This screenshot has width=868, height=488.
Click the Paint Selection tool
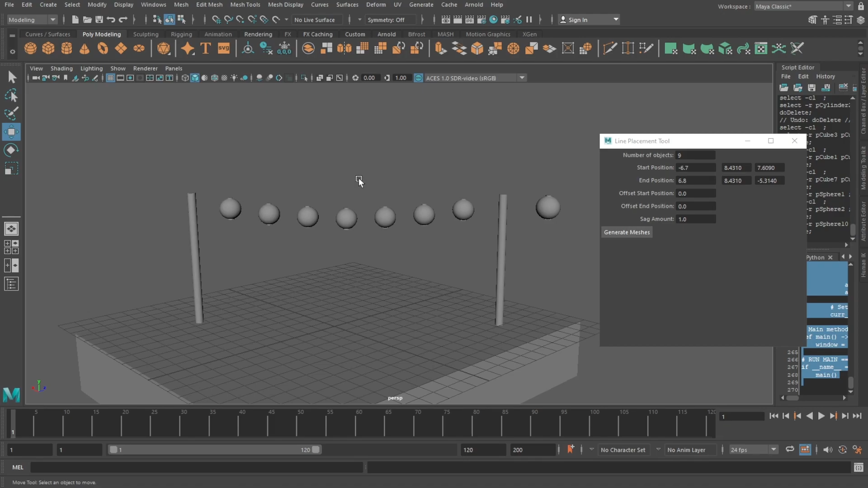[11, 113]
